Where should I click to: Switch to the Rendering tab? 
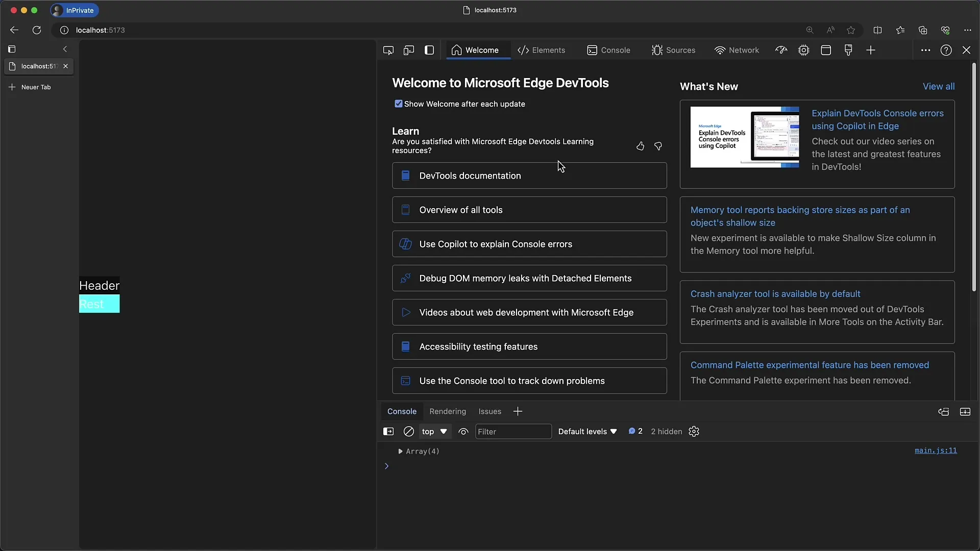pos(447,411)
